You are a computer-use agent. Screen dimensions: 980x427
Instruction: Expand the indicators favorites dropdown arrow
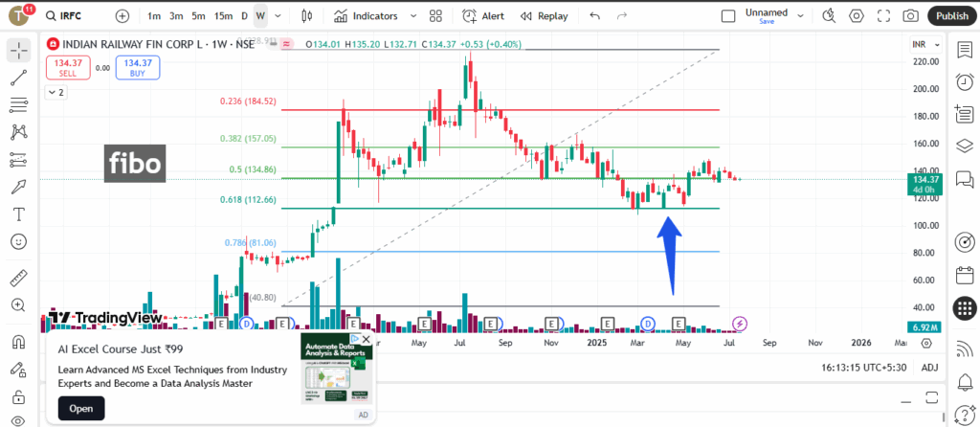point(413,16)
